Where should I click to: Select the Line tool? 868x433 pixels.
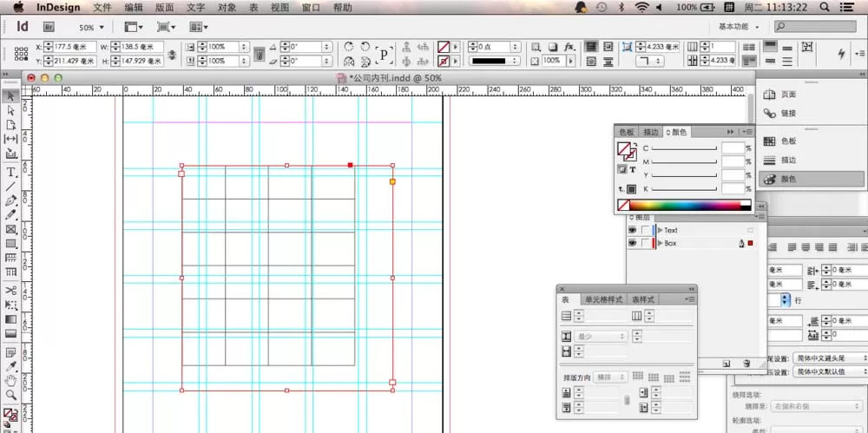(x=10, y=187)
